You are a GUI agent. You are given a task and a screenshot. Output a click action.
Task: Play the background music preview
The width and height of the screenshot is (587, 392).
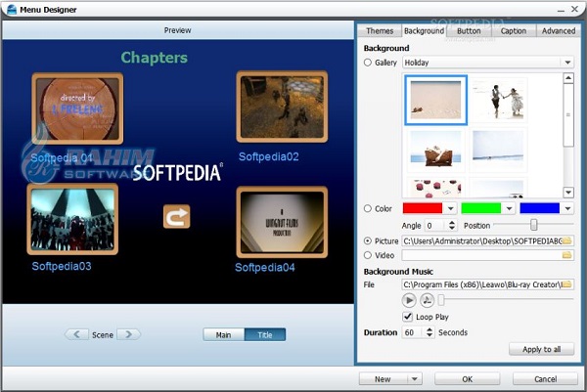tap(409, 300)
